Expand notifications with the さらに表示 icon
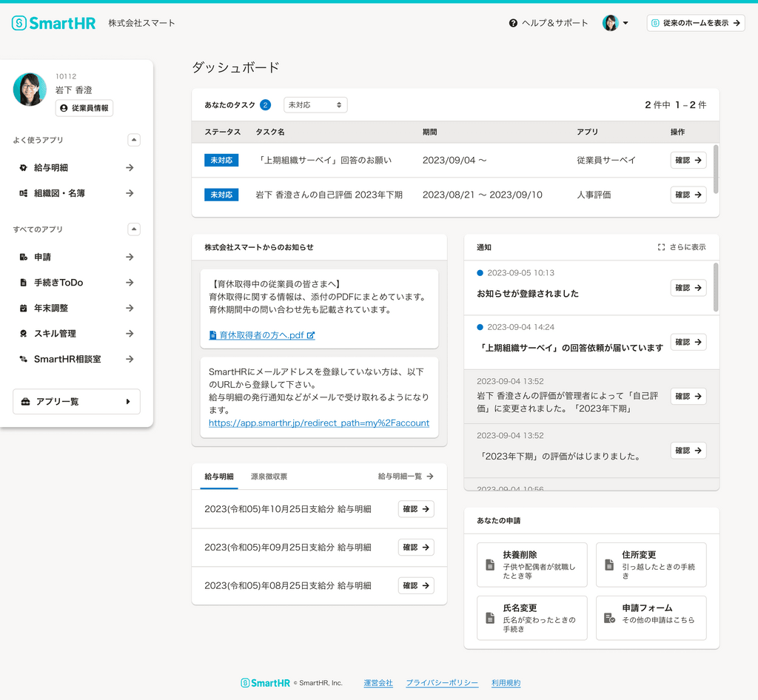 (662, 247)
